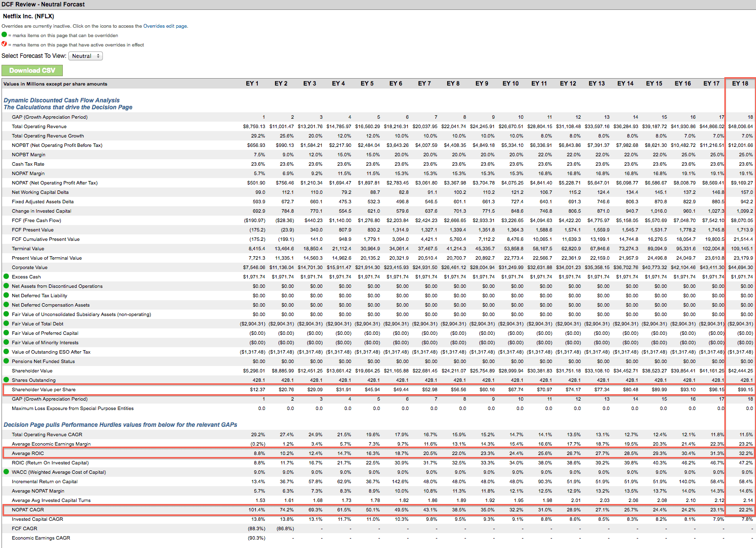Select the 'Total Operating Revenue Growth' row label
Viewport: 756px width, 548px height.
(x=48, y=136)
